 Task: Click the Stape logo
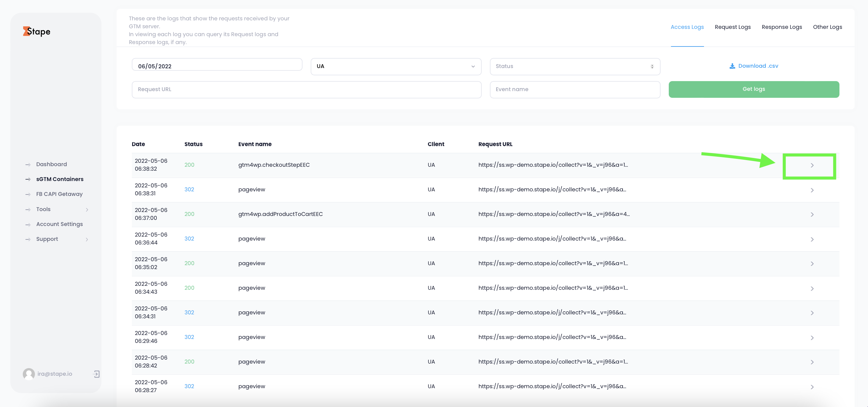[x=36, y=31]
